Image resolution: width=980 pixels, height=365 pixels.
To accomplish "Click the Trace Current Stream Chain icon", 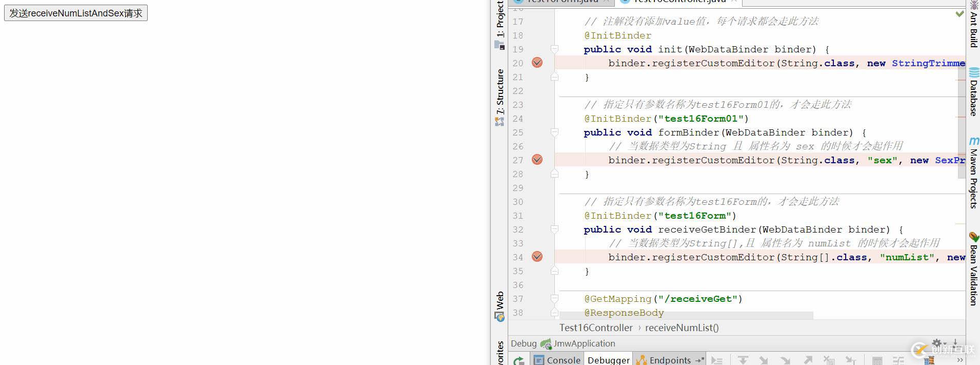I will (898, 360).
